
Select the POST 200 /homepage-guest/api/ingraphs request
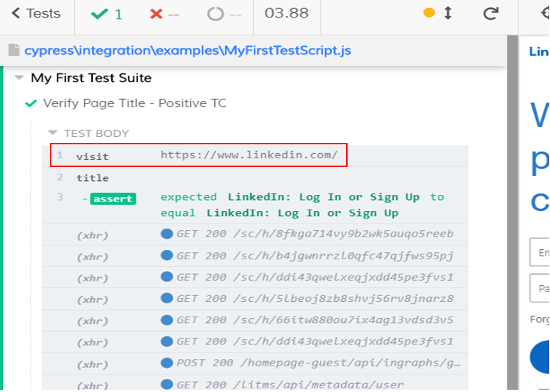tap(255, 363)
